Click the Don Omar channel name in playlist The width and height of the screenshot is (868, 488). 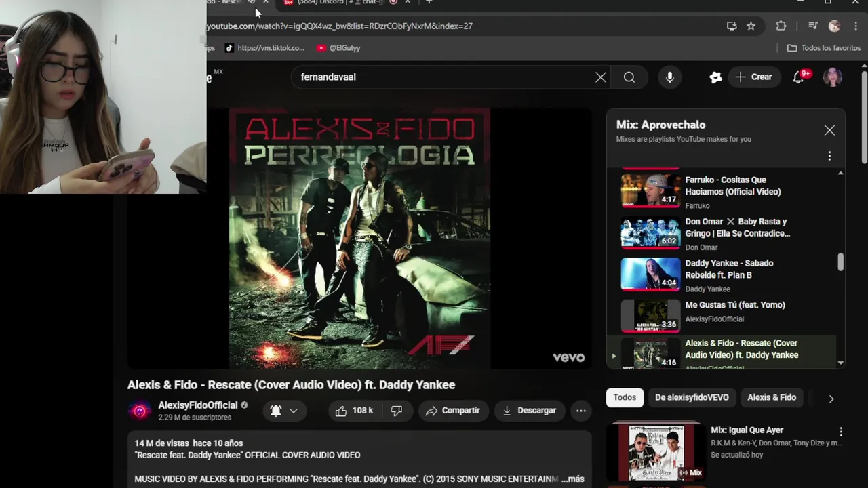click(701, 247)
